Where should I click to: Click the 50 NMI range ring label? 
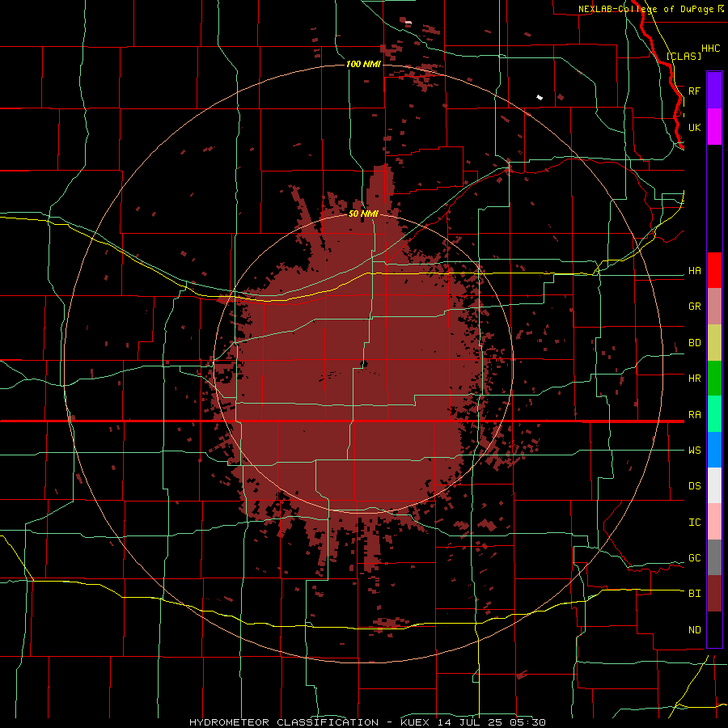click(363, 214)
